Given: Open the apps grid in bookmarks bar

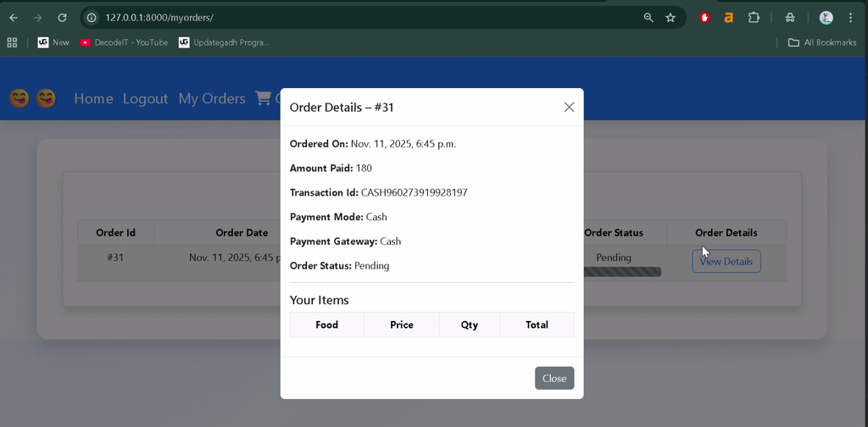Looking at the screenshot, I should pyautogui.click(x=12, y=42).
